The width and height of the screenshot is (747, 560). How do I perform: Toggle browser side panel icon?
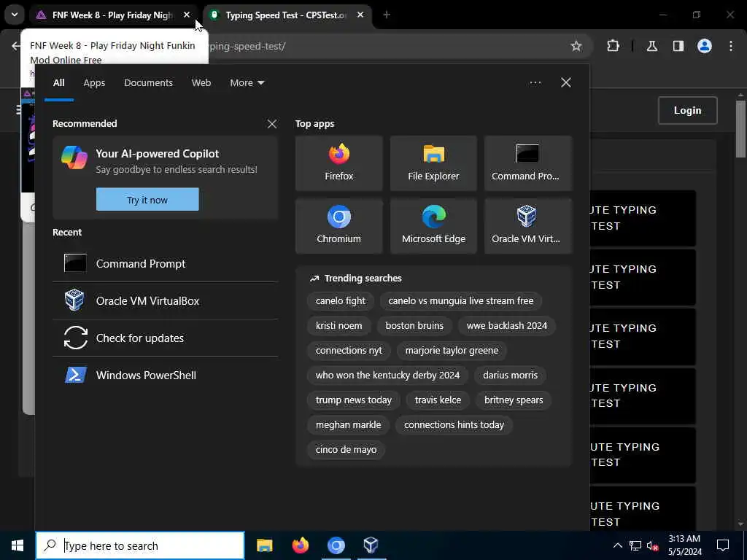click(678, 46)
